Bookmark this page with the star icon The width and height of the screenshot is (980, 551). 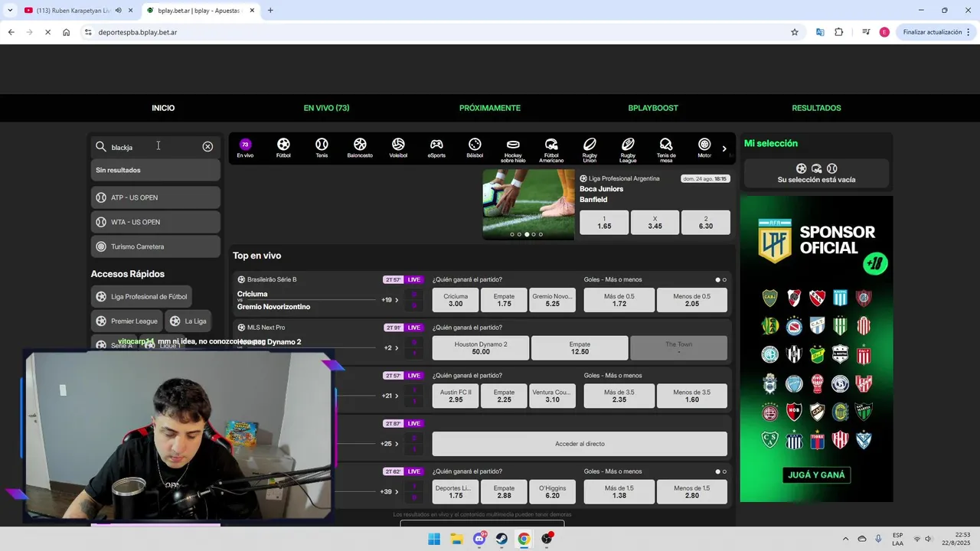coord(795,32)
